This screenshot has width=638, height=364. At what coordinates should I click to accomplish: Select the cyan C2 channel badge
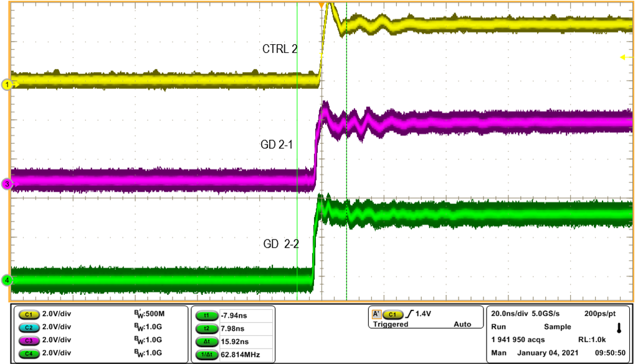click(x=29, y=327)
